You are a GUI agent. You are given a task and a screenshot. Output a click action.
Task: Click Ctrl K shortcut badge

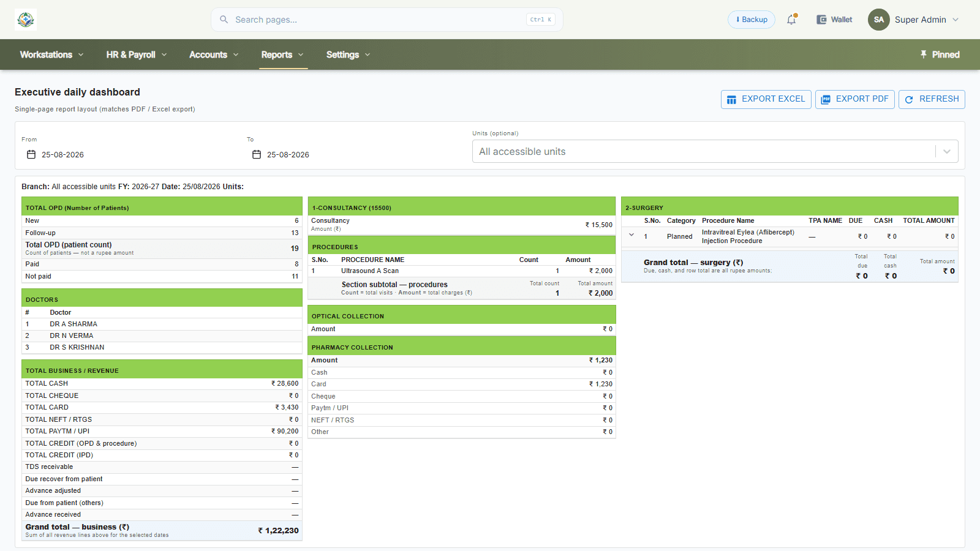541,20
